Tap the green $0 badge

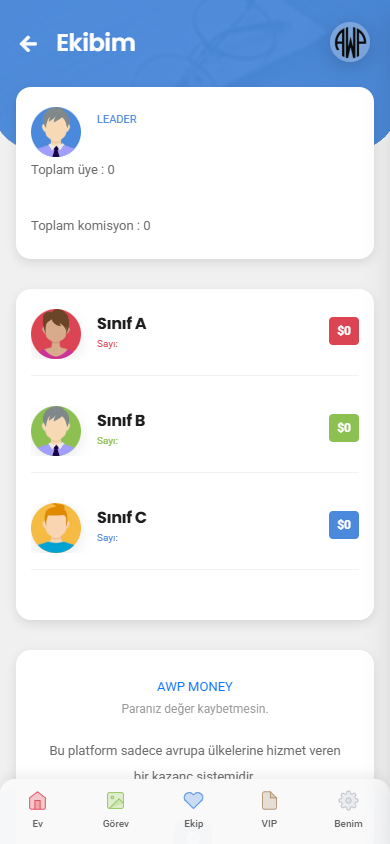click(x=344, y=428)
